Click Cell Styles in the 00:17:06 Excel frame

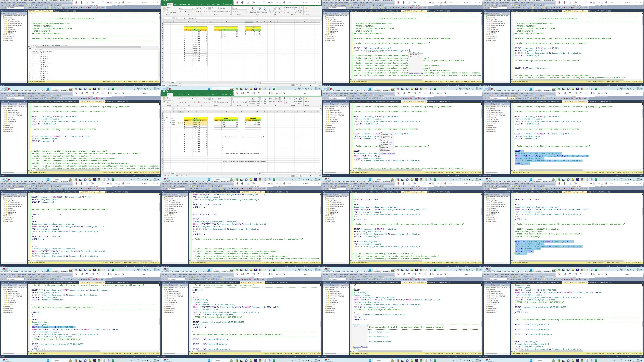point(264,100)
